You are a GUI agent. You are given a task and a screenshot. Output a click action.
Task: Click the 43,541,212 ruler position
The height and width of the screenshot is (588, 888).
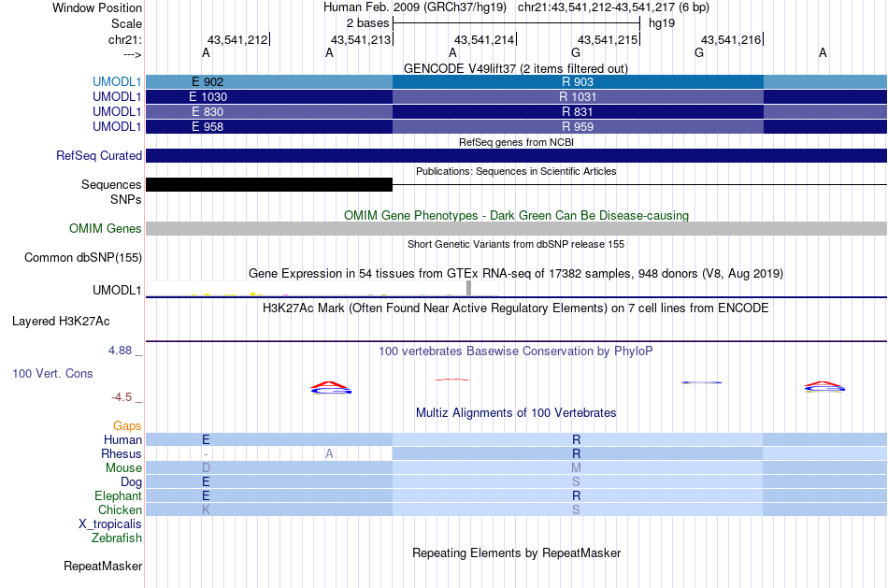(x=237, y=39)
